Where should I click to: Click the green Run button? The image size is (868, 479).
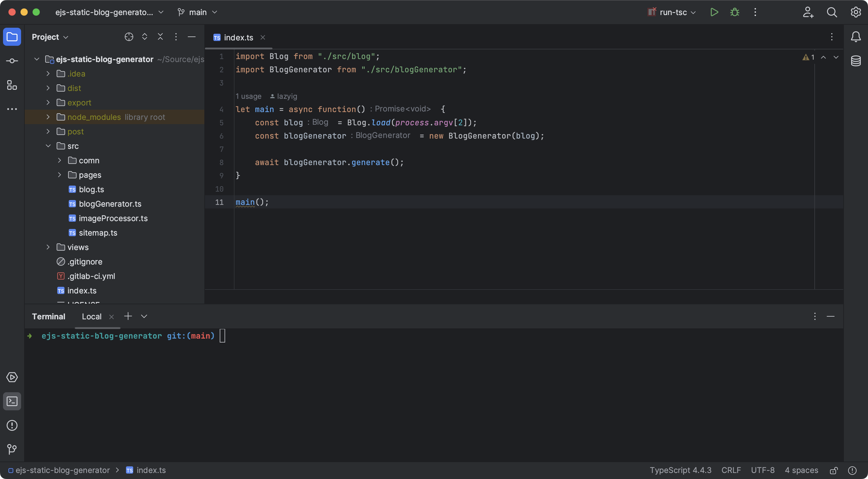pyautogui.click(x=714, y=12)
